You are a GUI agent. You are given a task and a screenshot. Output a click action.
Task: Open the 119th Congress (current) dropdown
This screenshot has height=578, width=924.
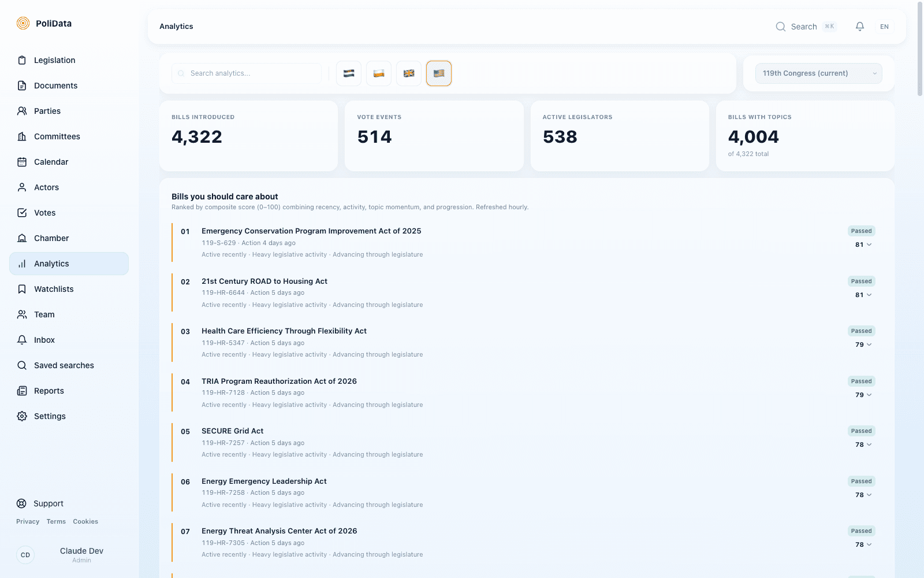click(x=819, y=73)
